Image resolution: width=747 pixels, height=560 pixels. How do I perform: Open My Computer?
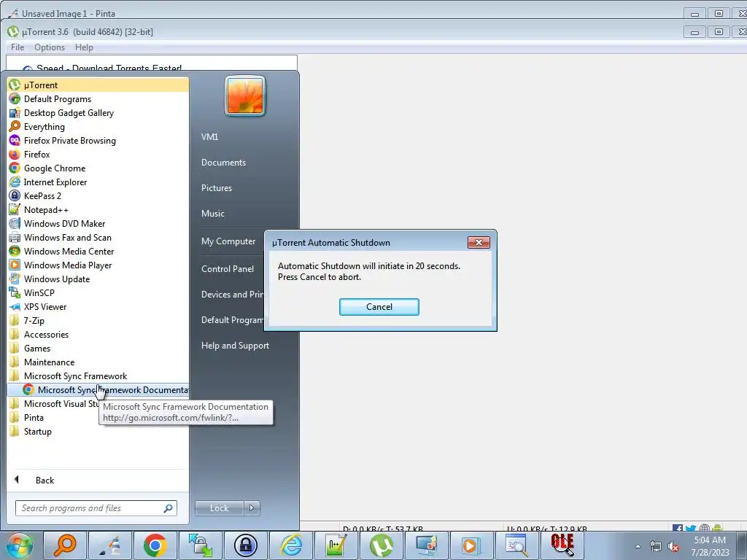[x=228, y=241]
